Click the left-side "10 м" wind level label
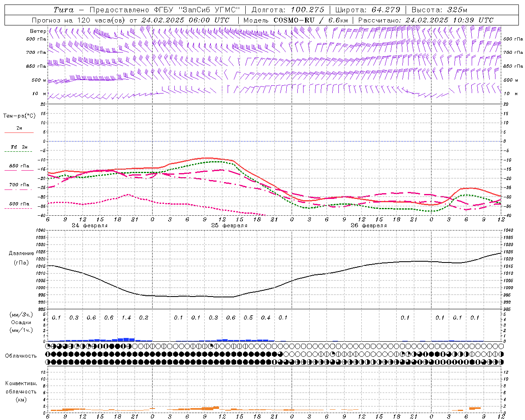 [39, 94]
